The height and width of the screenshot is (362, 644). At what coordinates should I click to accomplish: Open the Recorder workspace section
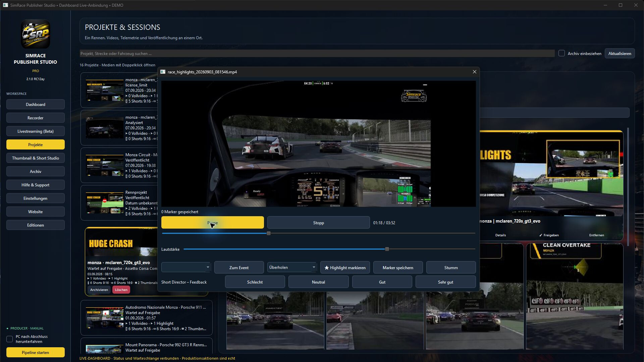pos(35,118)
